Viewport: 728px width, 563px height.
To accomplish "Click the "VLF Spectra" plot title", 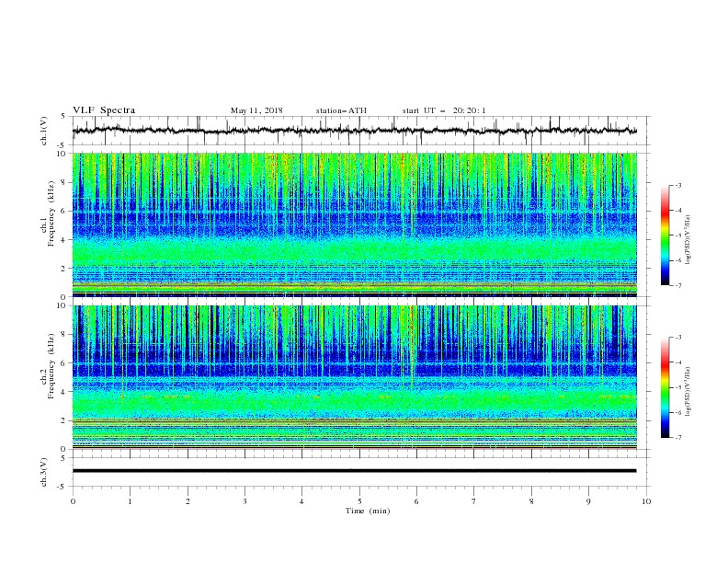I will click(x=104, y=110).
